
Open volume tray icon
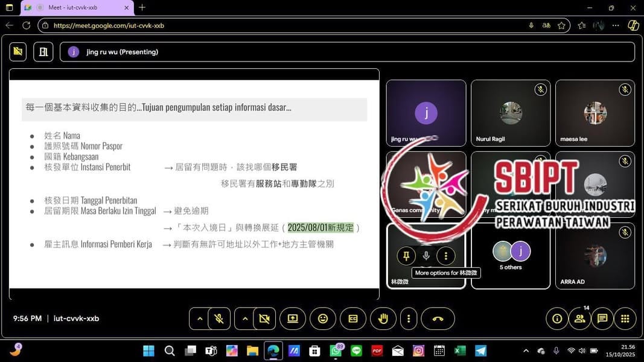coord(582,351)
